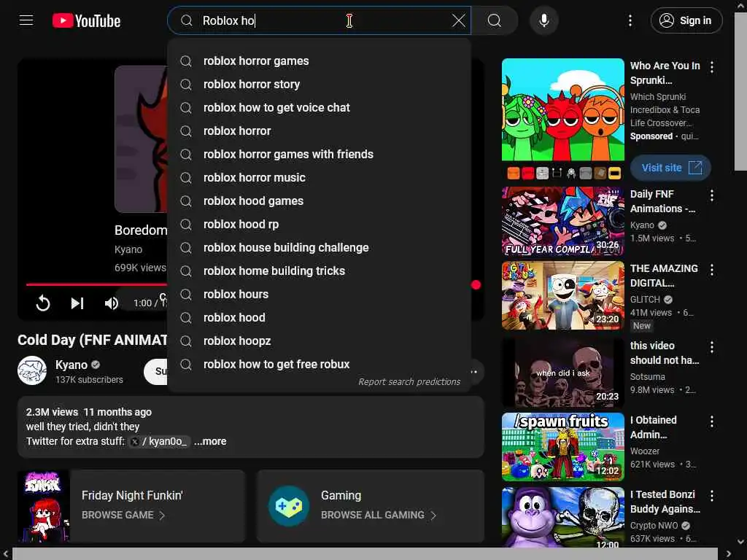Click scroll-right arrow at bottom
The image size is (747, 560).
(x=729, y=554)
